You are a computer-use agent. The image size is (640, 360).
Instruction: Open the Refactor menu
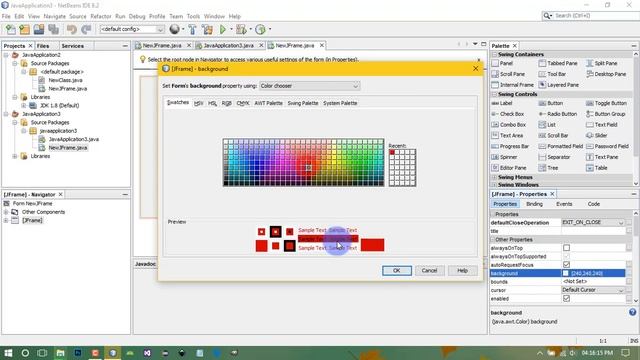point(100,16)
